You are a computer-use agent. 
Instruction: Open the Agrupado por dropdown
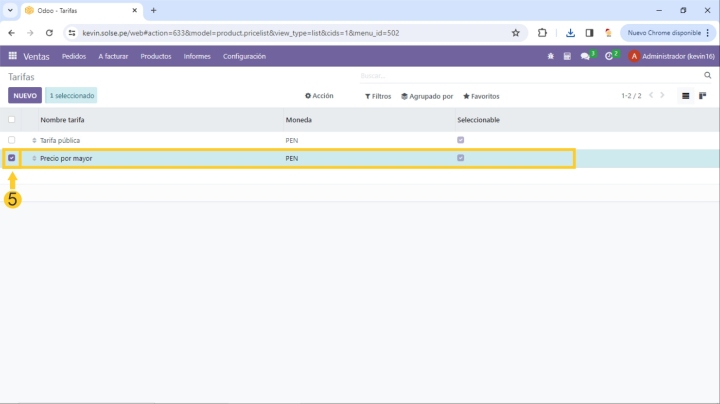pyautogui.click(x=427, y=96)
